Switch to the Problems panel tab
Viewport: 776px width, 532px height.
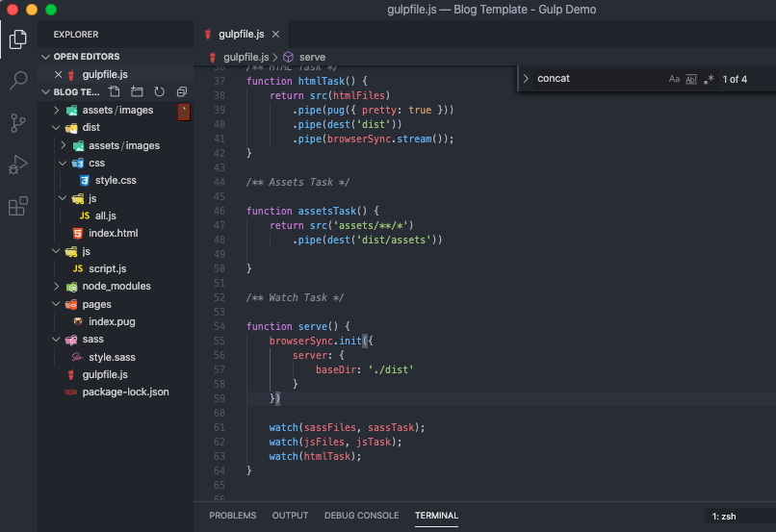pyautogui.click(x=232, y=516)
